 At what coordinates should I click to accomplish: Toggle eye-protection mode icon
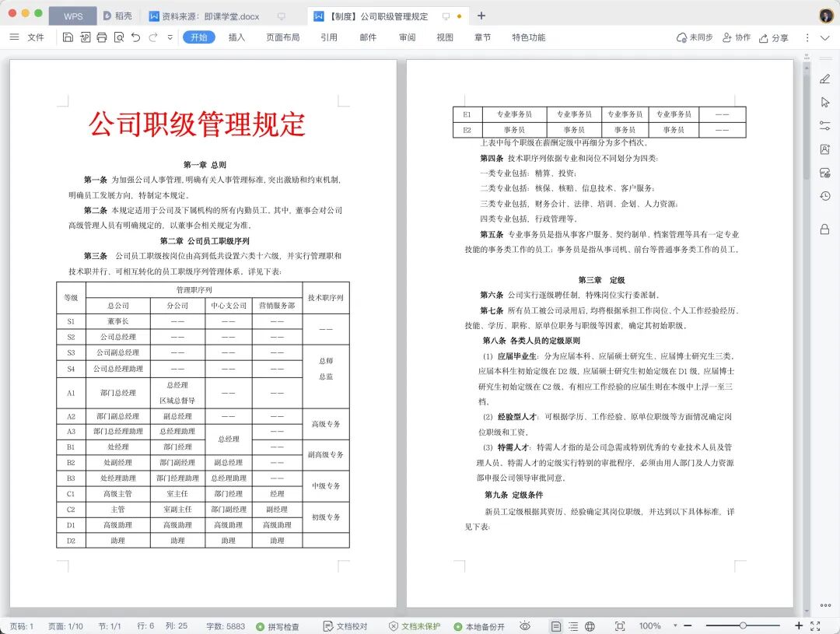point(525,626)
